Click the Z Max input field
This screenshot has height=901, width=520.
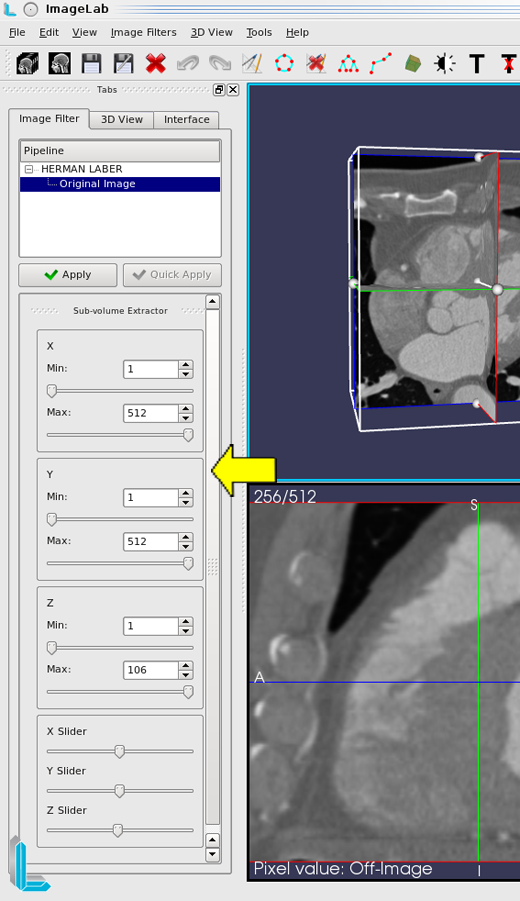tap(151, 670)
